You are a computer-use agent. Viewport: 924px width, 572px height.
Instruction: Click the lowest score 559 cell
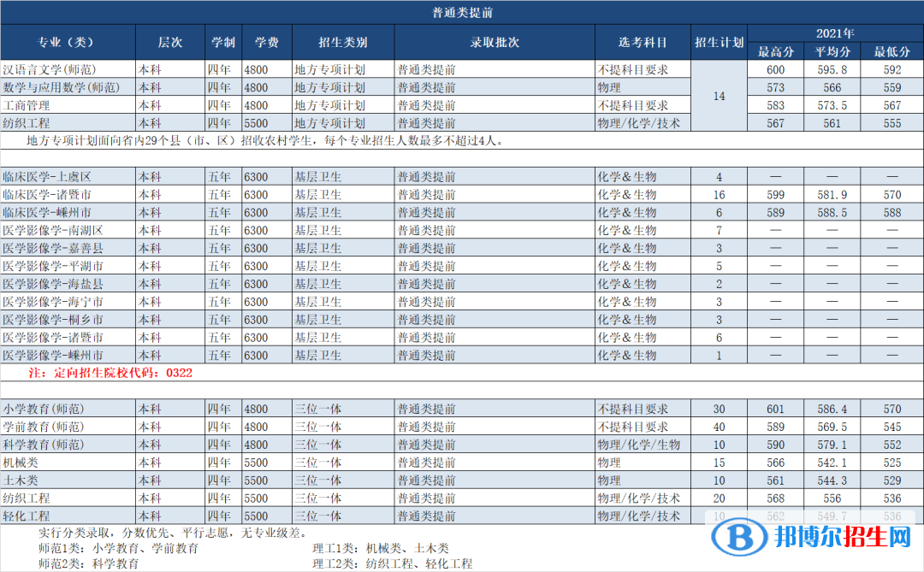892,87
